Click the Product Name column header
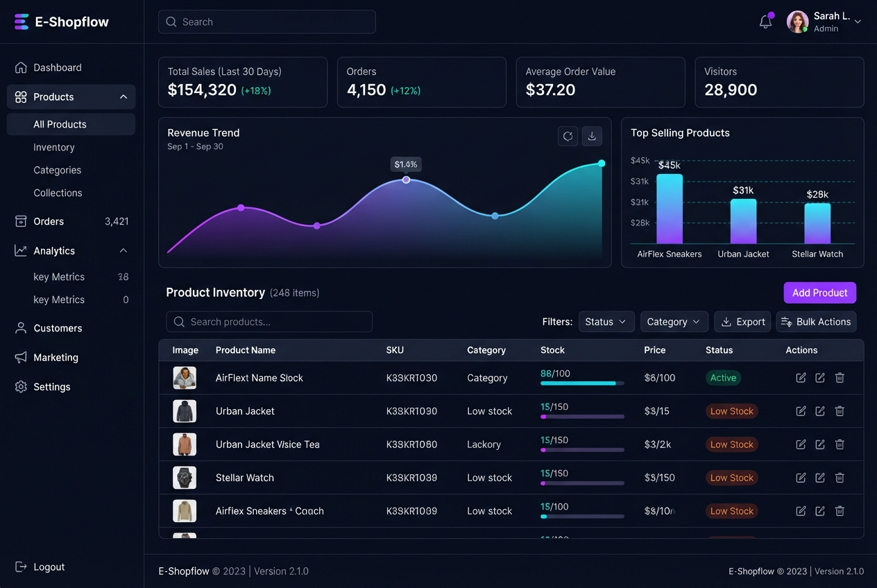 [246, 350]
